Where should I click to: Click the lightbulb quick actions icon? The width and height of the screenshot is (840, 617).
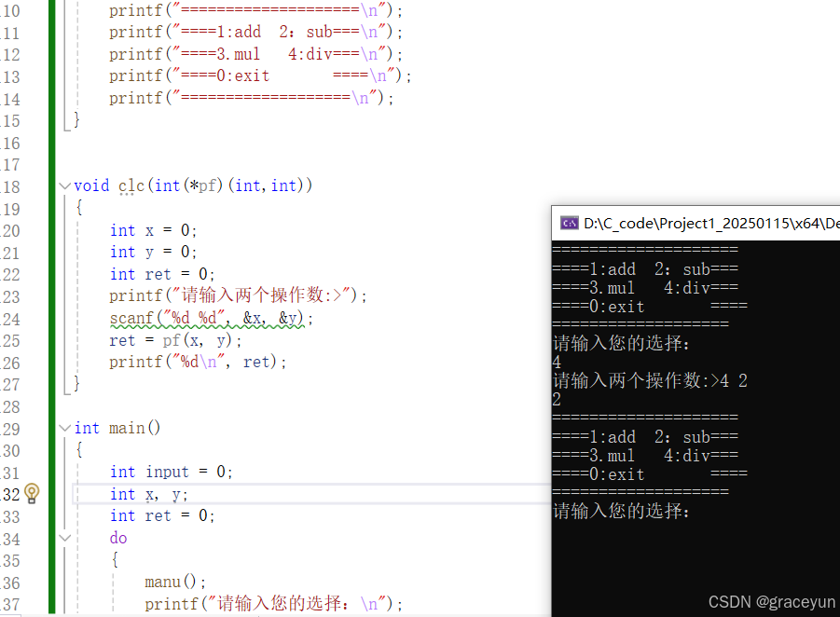pyautogui.click(x=32, y=493)
